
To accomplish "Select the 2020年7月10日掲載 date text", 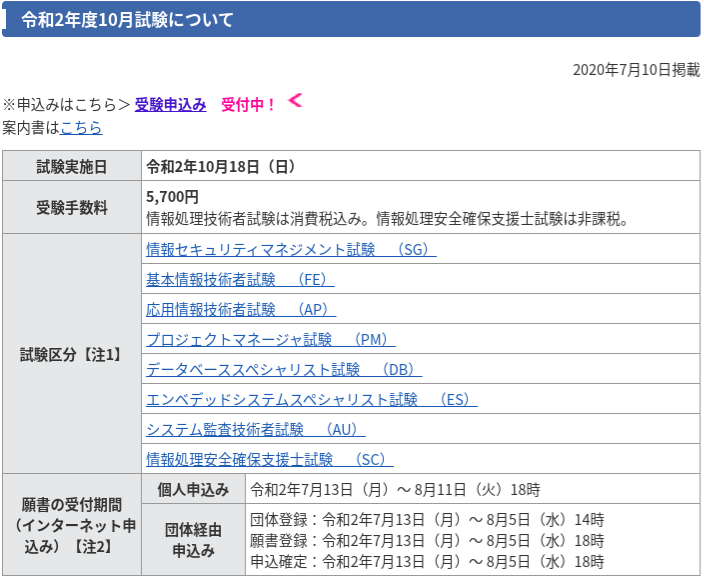I will coord(636,70).
